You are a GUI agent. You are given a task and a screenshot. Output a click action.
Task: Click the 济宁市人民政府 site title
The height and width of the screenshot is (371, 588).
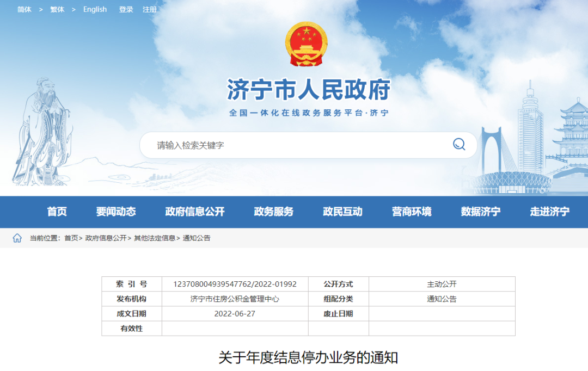(x=307, y=91)
